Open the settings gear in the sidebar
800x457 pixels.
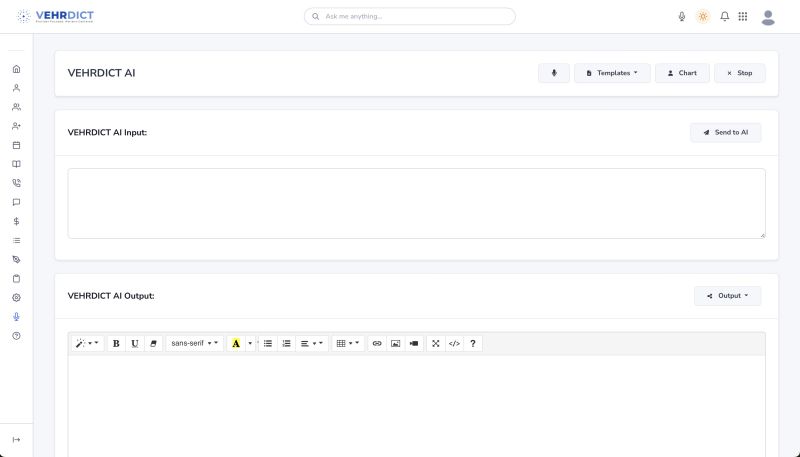[16, 297]
